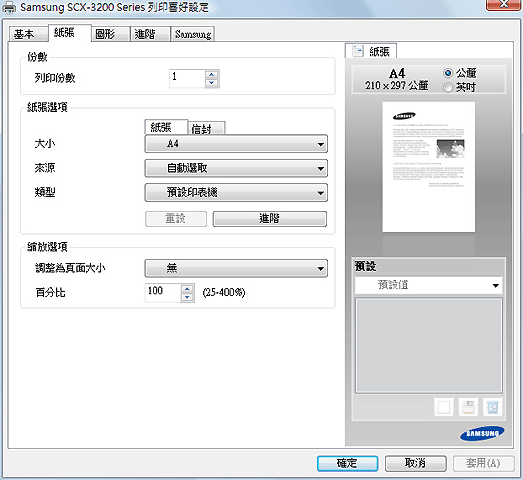Viewport: 523px width, 480px height.
Task: Click the delete preset trash icon
Action: 492,407
